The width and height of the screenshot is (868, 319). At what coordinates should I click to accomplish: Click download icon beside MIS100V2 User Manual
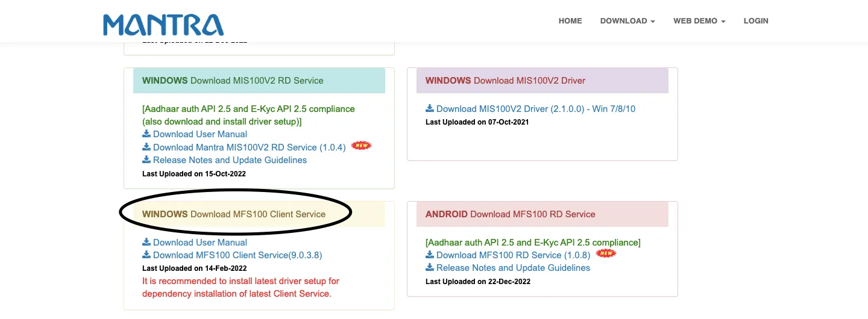click(x=146, y=134)
